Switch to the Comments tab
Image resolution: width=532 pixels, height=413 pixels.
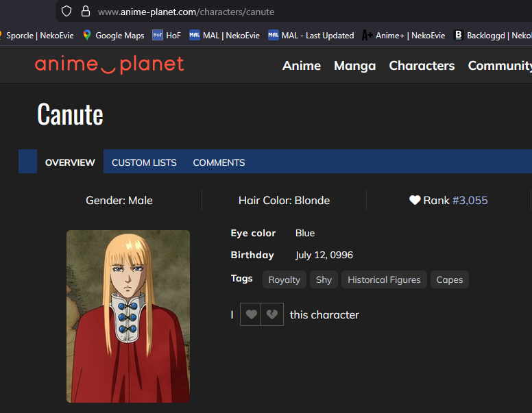point(219,162)
